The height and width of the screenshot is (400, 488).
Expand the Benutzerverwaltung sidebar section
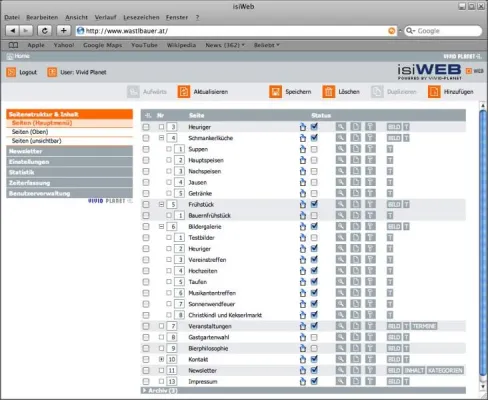tap(69, 193)
